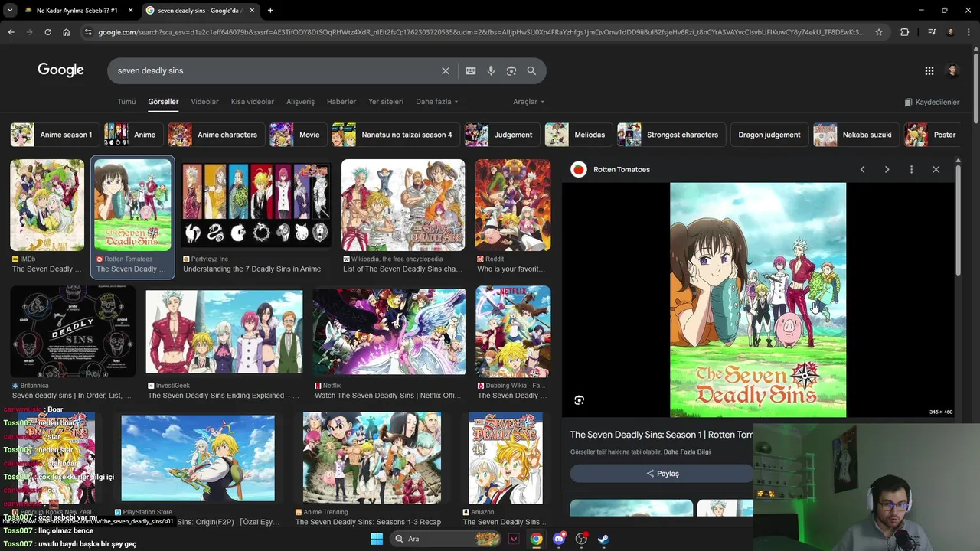This screenshot has width=980, height=551.
Task: Filter by Meliodas chip
Action: pos(578,135)
